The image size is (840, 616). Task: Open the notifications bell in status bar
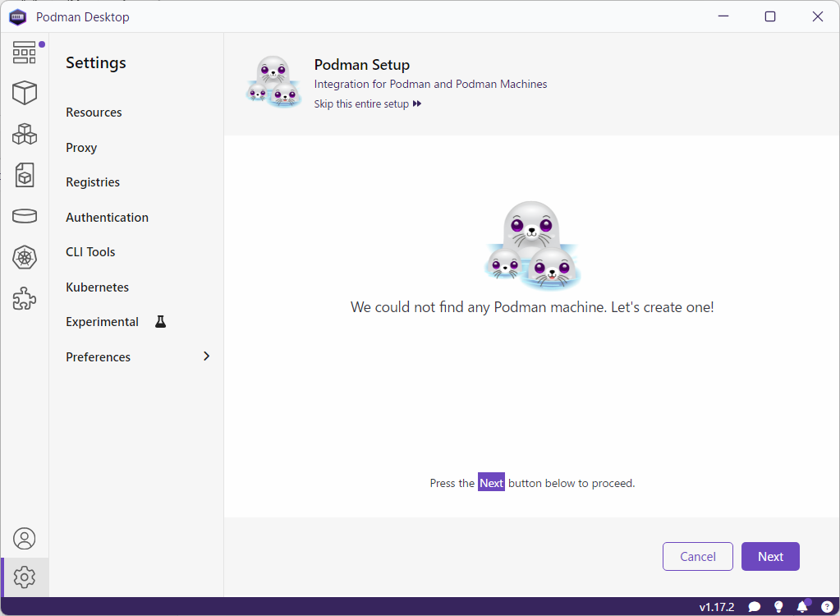[802, 607]
